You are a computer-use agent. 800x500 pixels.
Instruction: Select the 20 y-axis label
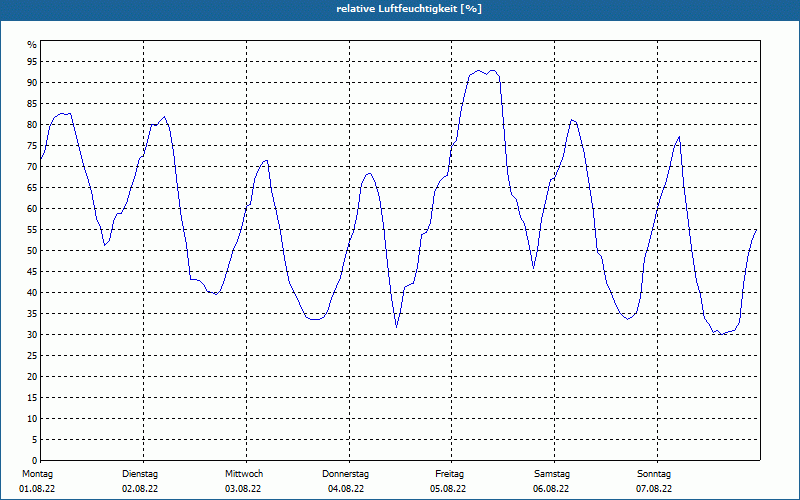[32, 377]
